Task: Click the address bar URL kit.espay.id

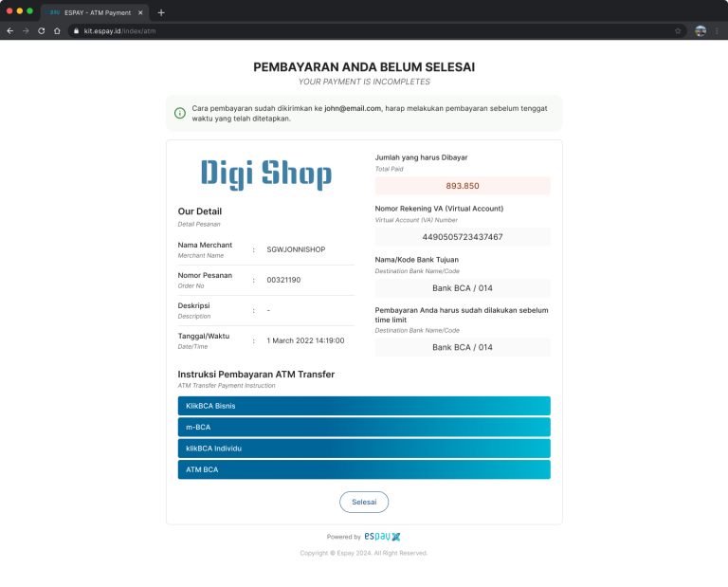Action: (x=119, y=31)
